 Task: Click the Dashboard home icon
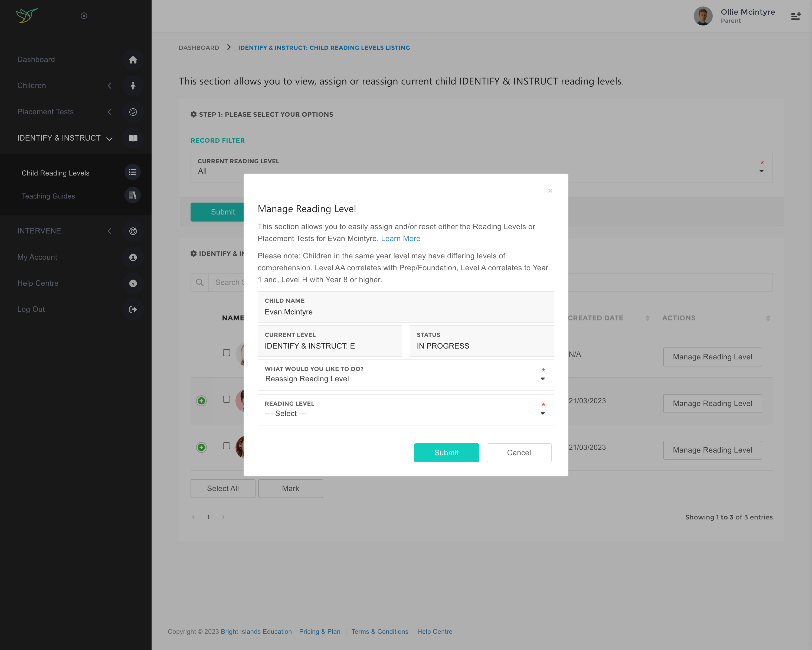(133, 60)
